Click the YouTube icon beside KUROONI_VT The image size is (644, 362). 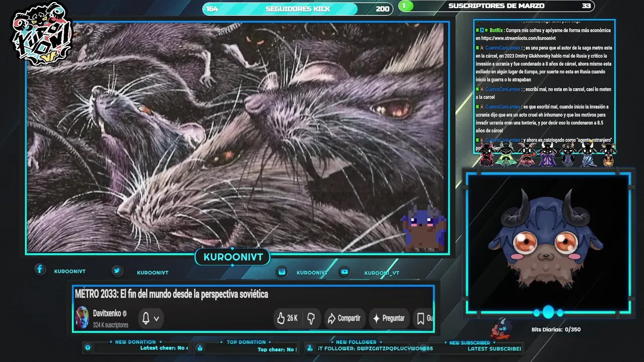(x=345, y=272)
